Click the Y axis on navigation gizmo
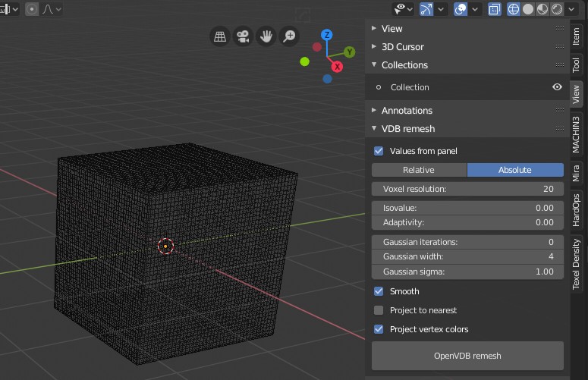Image resolution: width=588 pixels, height=380 pixels. coord(350,52)
